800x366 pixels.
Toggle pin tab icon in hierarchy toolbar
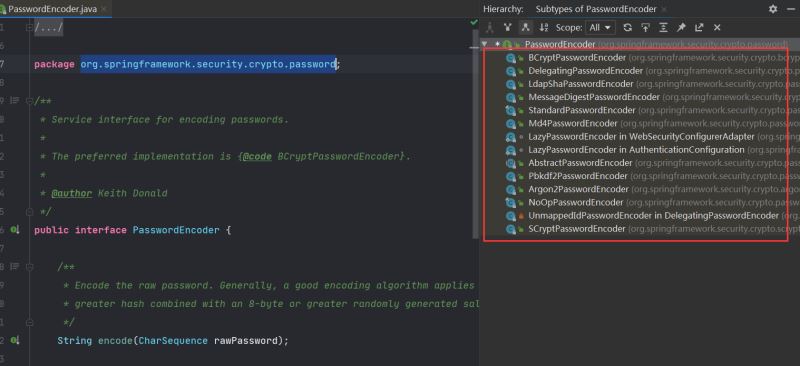coord(681,28)
